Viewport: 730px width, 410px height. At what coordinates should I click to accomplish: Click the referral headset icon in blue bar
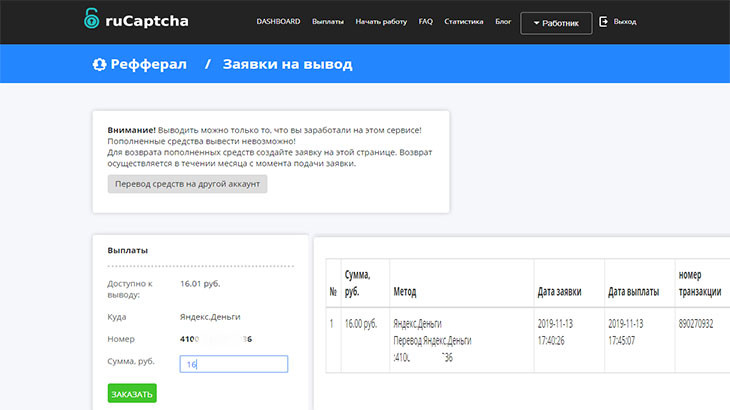(x=99, y=65)
